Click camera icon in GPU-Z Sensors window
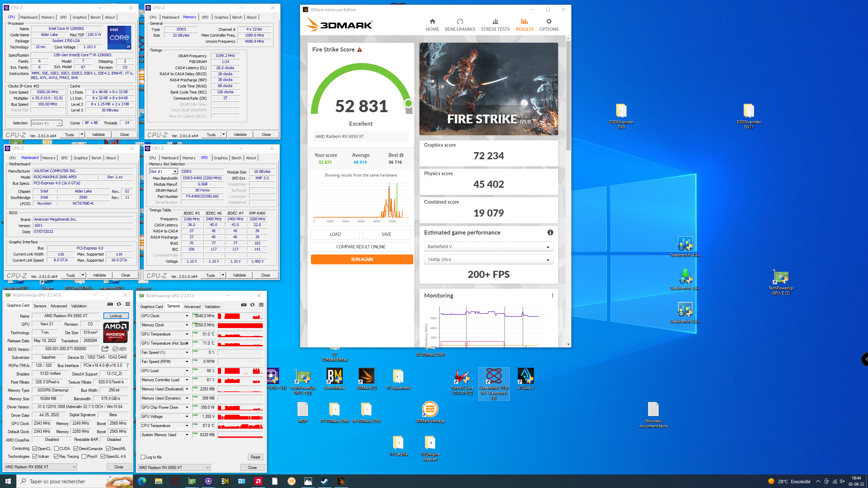The image size is (868, 488). click(x=244, y=305)
